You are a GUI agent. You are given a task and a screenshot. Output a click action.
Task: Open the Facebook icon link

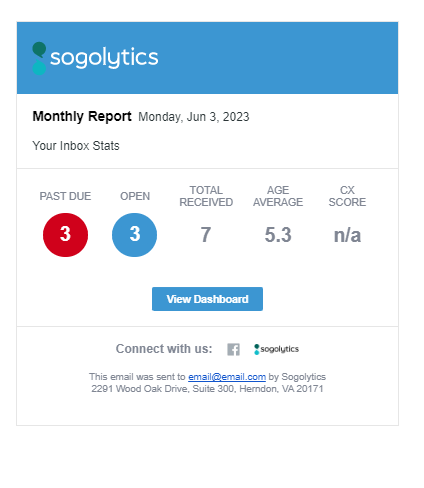[233, 349]
